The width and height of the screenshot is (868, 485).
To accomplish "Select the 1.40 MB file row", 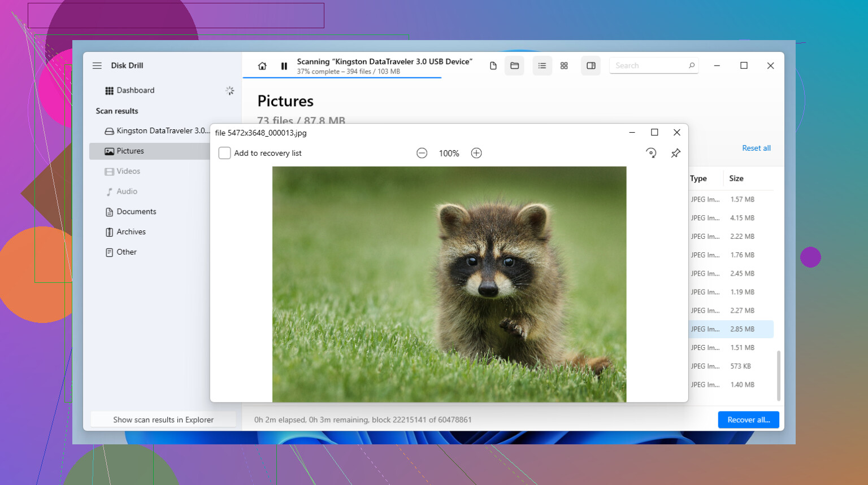I will [731, 385].
